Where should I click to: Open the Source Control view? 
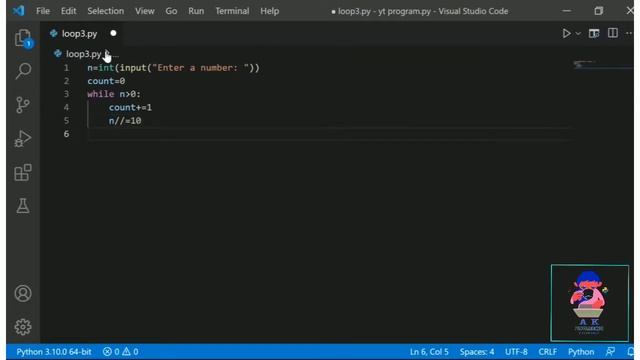(x=23, y=105)
